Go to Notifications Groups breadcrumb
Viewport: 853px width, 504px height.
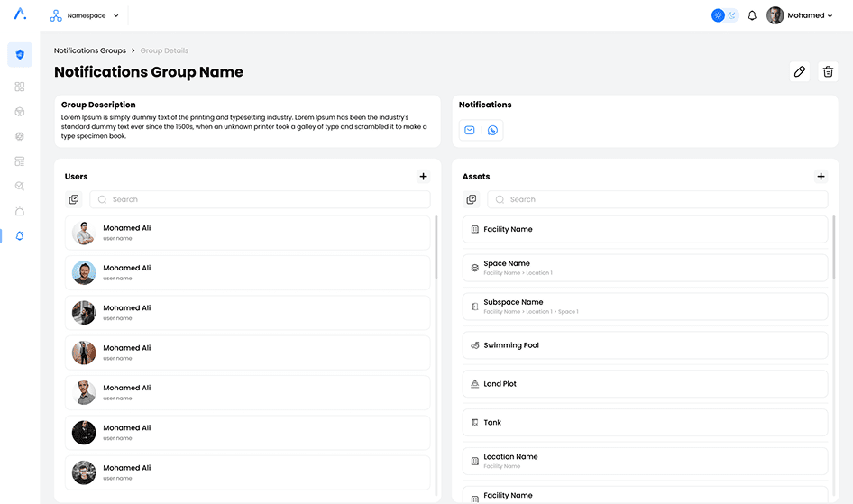(x=90, y=50)
